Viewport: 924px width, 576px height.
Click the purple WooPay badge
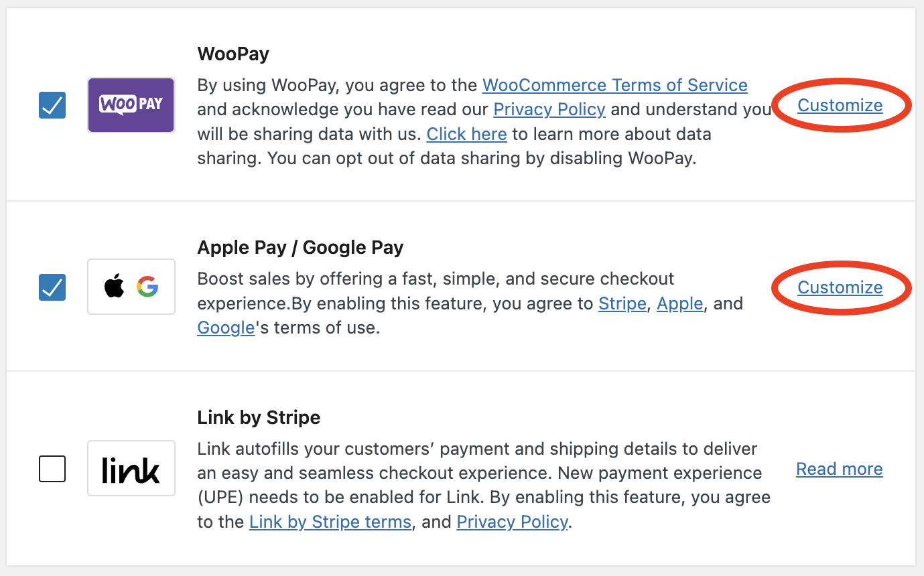pos(131,104)
